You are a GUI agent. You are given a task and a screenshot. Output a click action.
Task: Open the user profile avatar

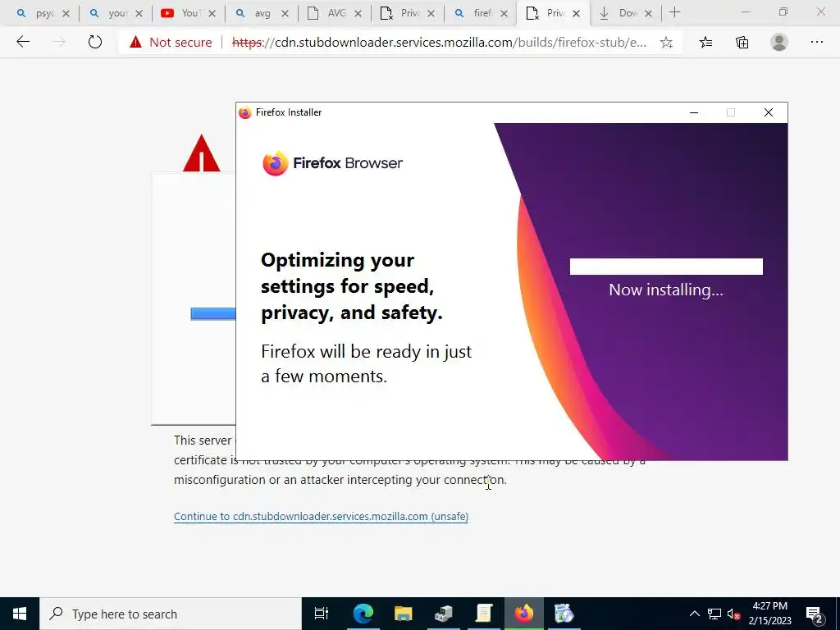click(x=779, y=43)
